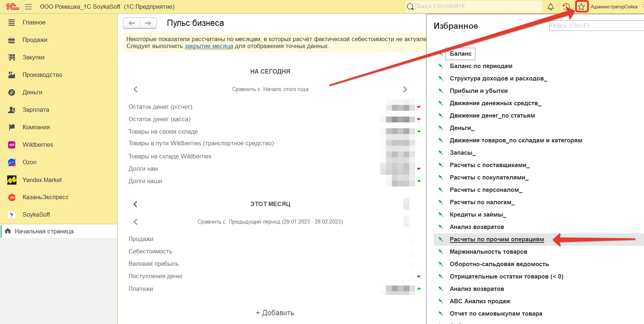
Task: Open notifications bell icon
Action: [x=551, y=7]
